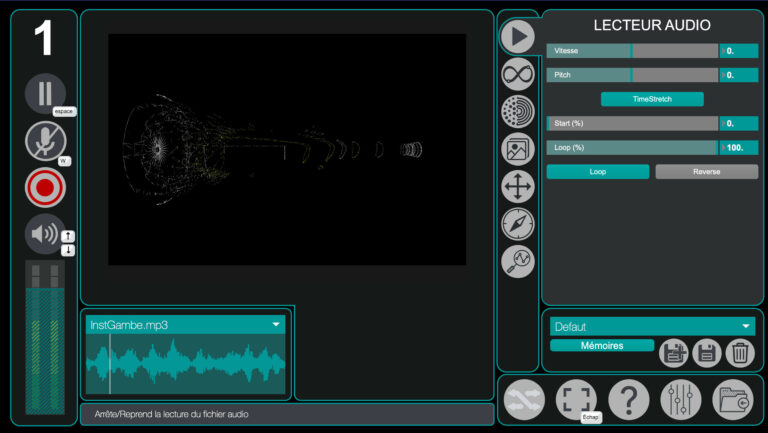Open the Defaut preset dropdown
Image resolution: width=768 pixels, height=433 pixels.
pos(745,326)
